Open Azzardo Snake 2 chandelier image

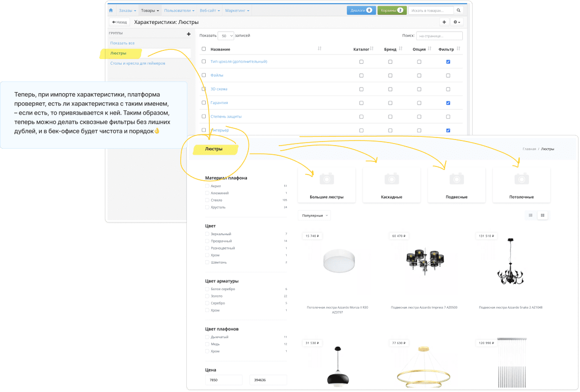(x=510, y=262)
